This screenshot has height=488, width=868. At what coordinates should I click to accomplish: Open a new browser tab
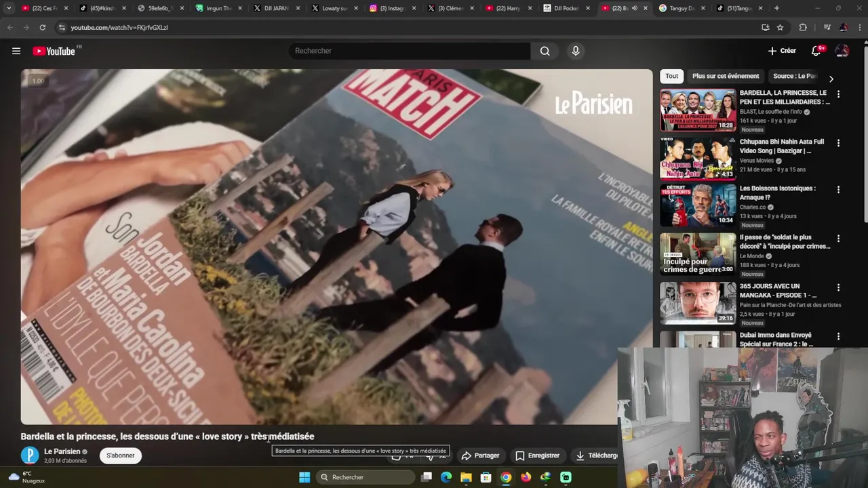pos(776,8)
